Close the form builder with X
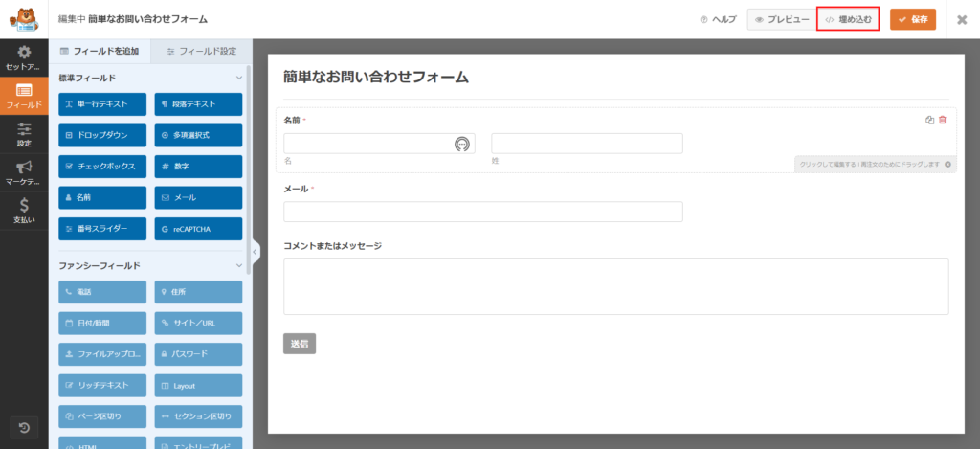 click(x=962, y=19)
